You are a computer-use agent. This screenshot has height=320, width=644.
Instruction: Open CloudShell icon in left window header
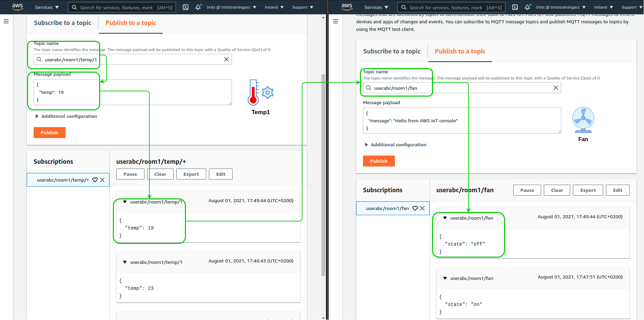186,7
